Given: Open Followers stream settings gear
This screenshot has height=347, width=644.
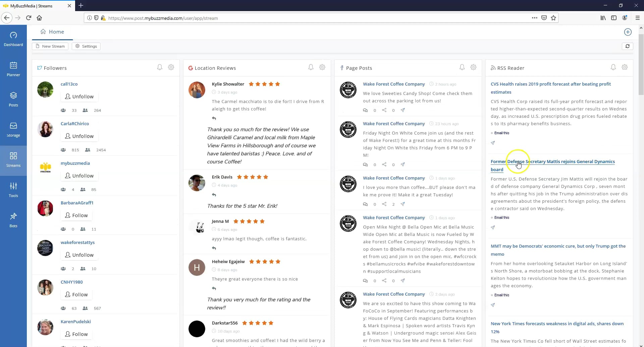Looking at the screenshot, I should [171, 67].
